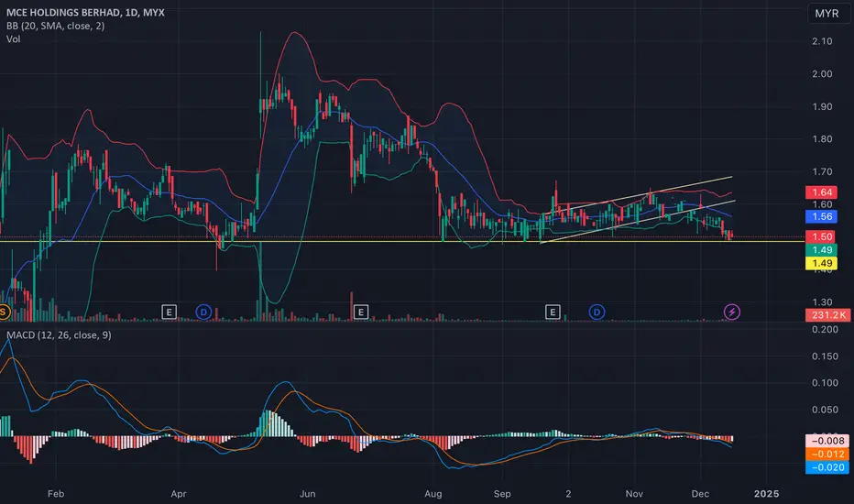
Task: Click the Feb label on time axis
Action: (56, 494)
